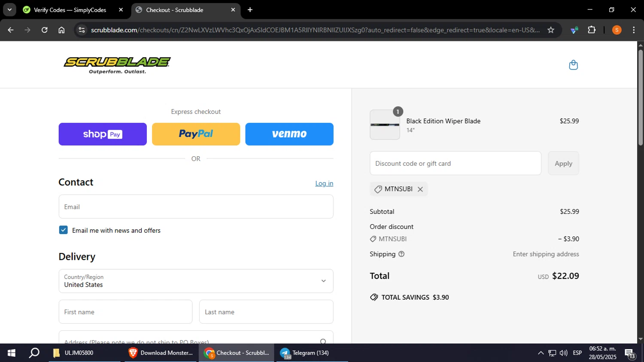The image size is (644, 362).
Task: Click the Log in link
Action: click(x=324, y=183)
